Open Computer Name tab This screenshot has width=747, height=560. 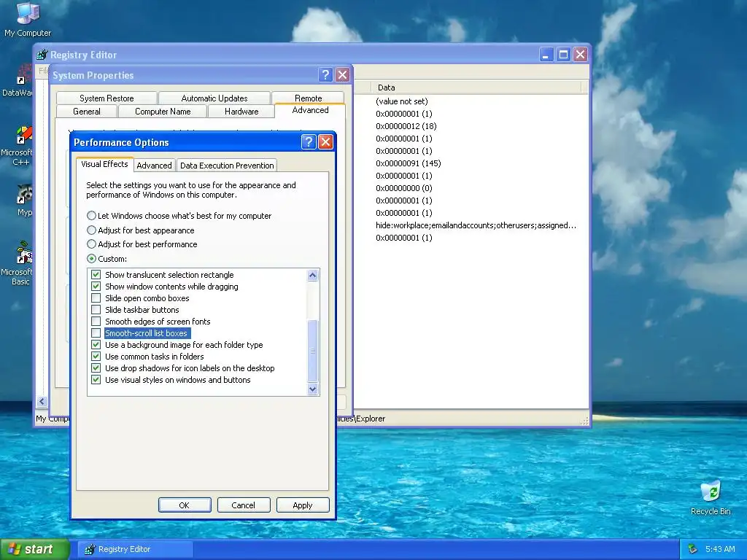pyautogui.click(x=163, y=112)
